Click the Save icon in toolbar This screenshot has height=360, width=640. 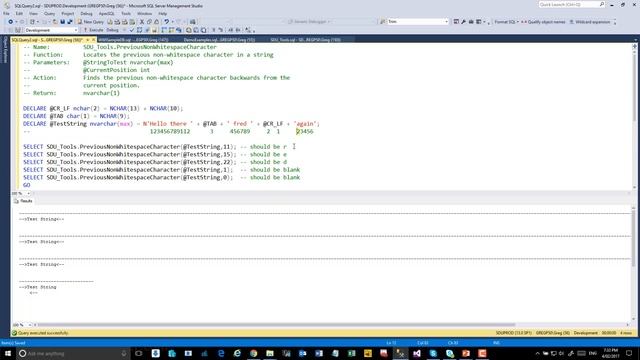click(62, 22)
